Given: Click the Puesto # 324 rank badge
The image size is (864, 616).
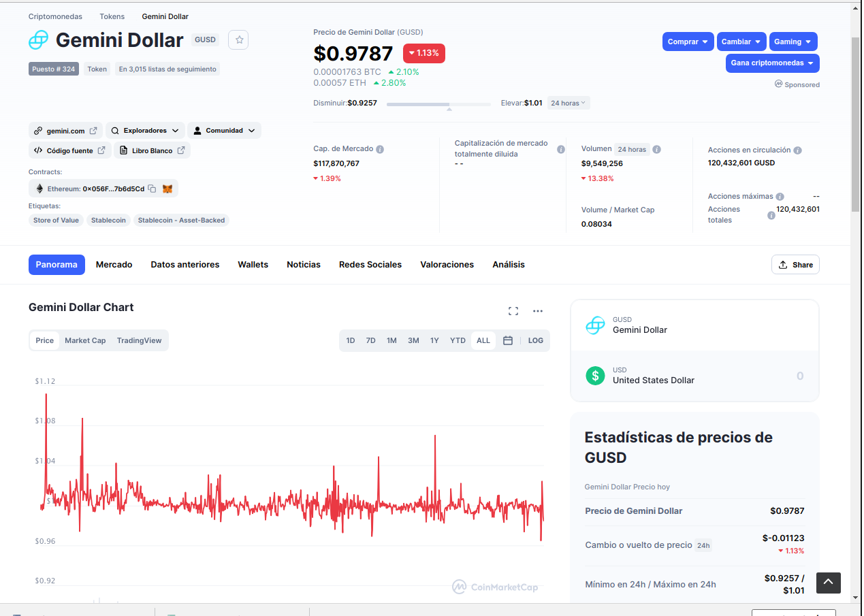Looking at the screenshot, I should tap(54, 69).
